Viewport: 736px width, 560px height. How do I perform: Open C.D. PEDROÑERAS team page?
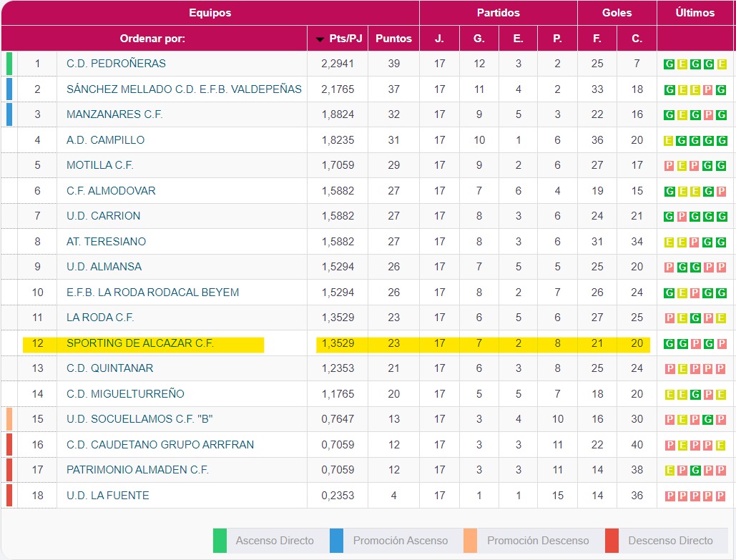pos(116,64)
